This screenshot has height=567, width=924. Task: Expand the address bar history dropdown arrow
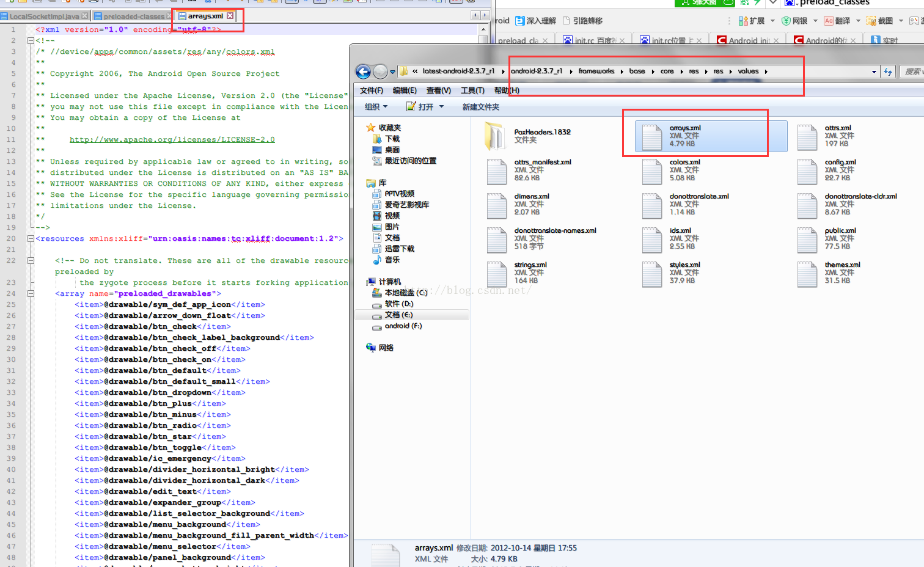(x=874, y=71)
